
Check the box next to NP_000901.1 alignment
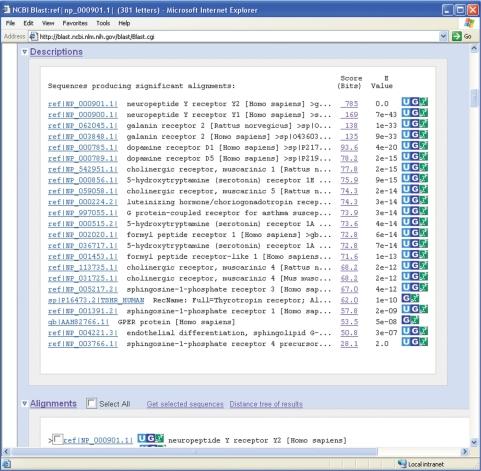point(58,440)
